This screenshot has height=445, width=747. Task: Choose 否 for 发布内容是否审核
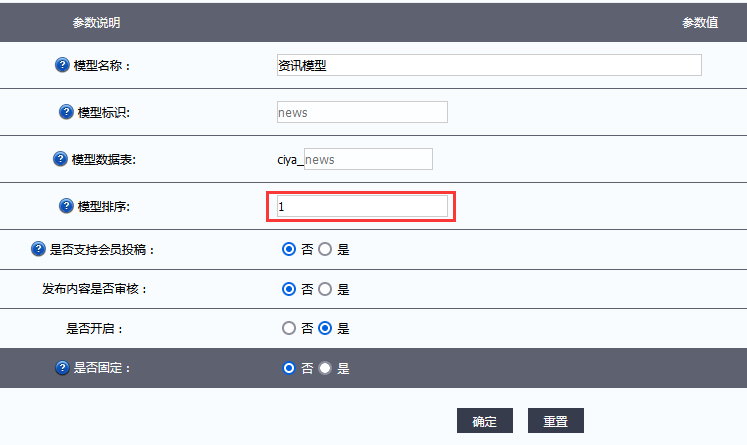[x=289, y=289]
